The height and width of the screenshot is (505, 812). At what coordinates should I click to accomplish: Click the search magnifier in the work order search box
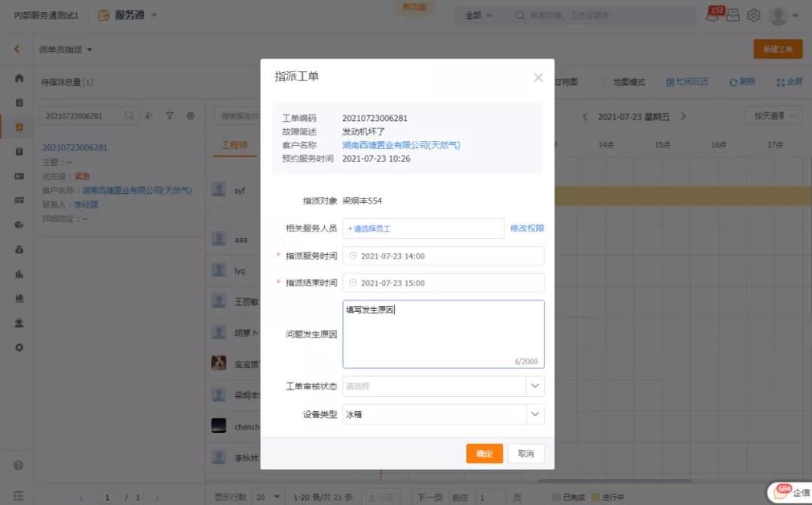coord(129,116)
